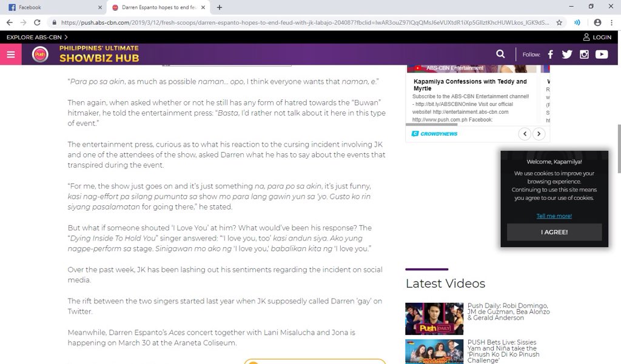Image resolution: width=621 pixels, height=364 pixels.
Task: Play the Push Daily video thumbnail
Action: pos(434,319)
